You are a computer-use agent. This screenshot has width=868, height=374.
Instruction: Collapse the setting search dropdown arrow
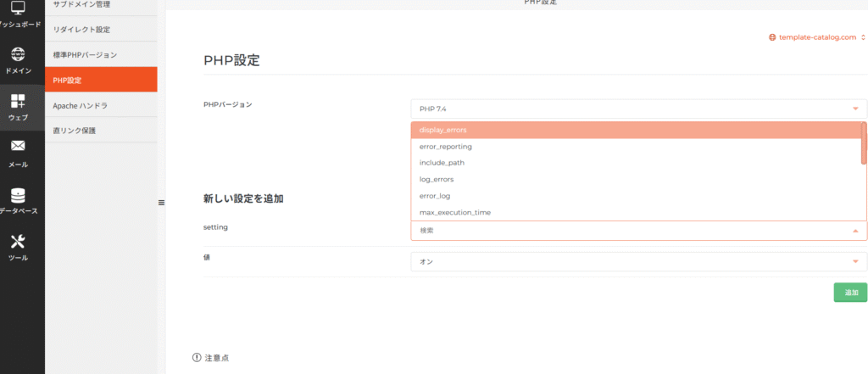[854, 231]
